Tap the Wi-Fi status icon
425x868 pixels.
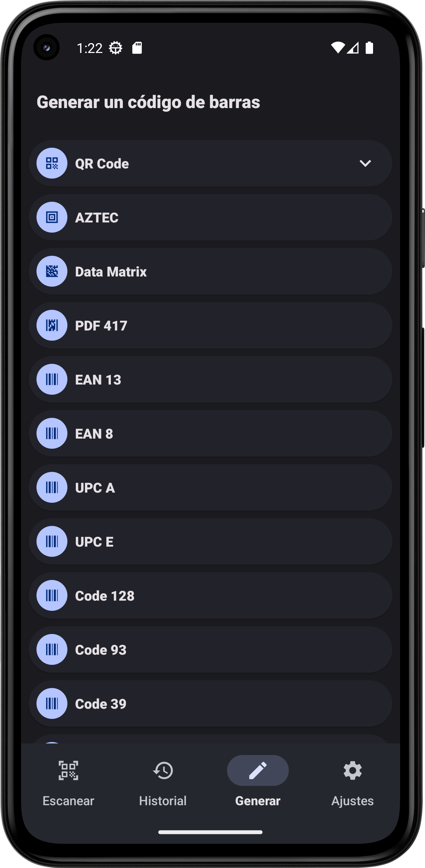tap(338, 48)
